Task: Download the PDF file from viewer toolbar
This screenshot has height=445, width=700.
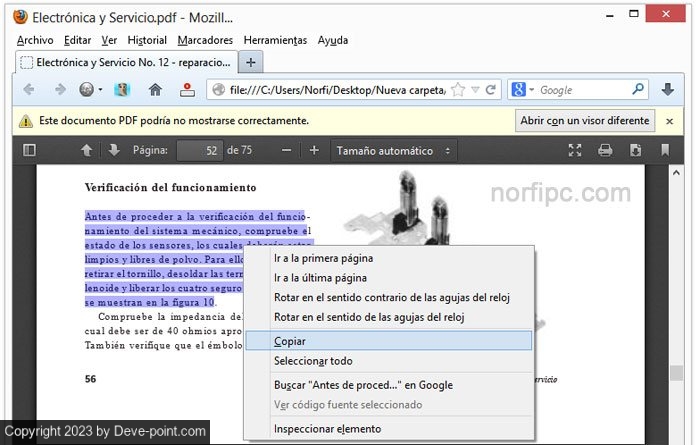Action: click(x=635, y=150)
